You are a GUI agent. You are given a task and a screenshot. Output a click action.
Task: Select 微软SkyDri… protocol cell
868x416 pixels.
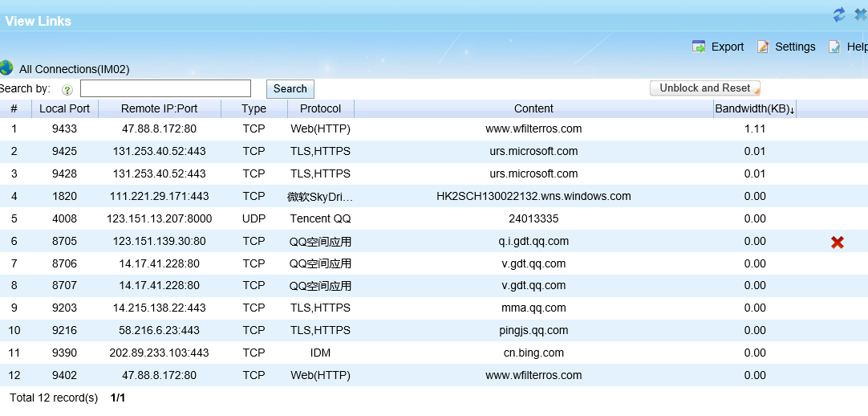[x=321, y=197]
